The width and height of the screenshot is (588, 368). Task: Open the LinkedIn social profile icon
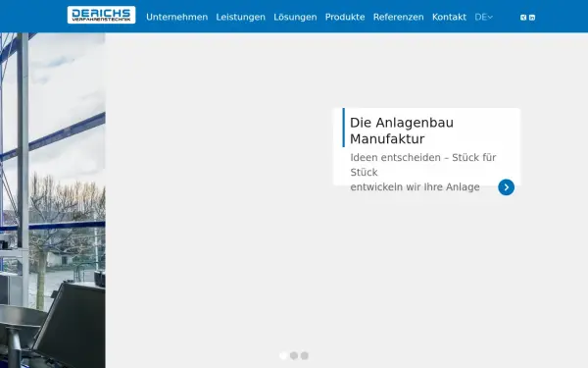click(532, 18)
